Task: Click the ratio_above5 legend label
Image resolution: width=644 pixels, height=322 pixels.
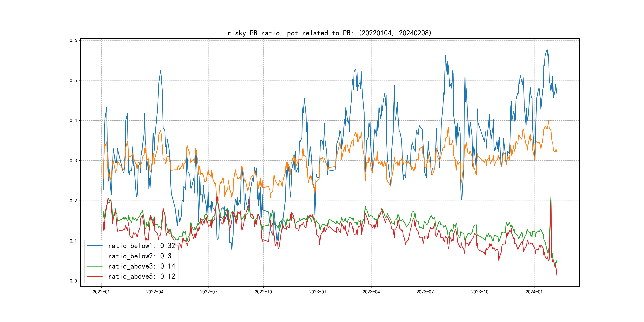Action: point(142,276)
